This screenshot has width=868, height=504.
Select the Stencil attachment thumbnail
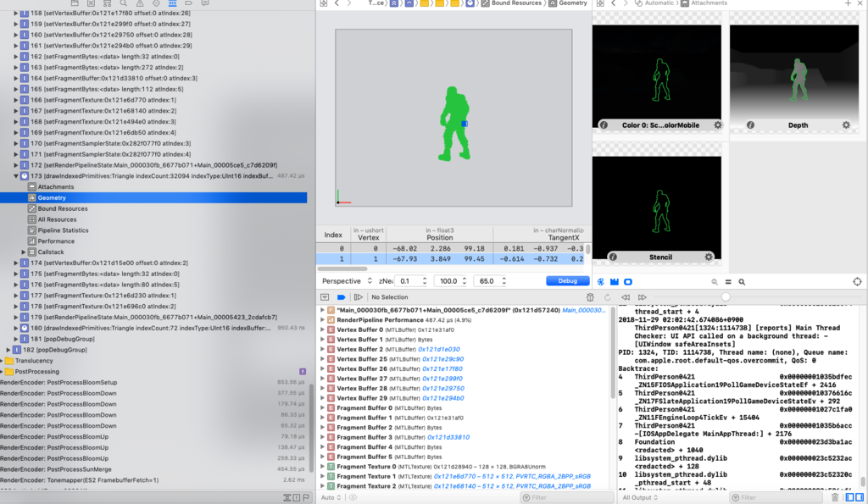pyautogui.click(x=657, y=203)
